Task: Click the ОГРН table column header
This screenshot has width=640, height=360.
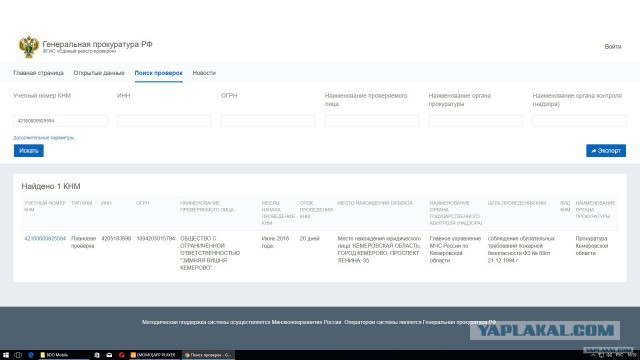Action: click(x=142, y=203)
